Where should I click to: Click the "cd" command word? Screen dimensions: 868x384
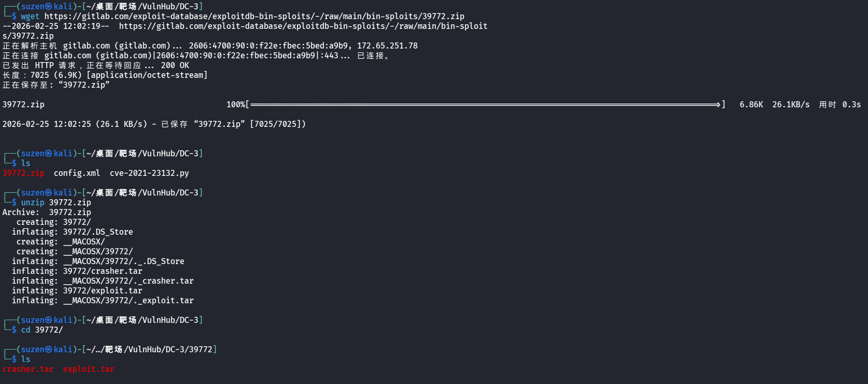pyautogui.click(x=26, y=330)
